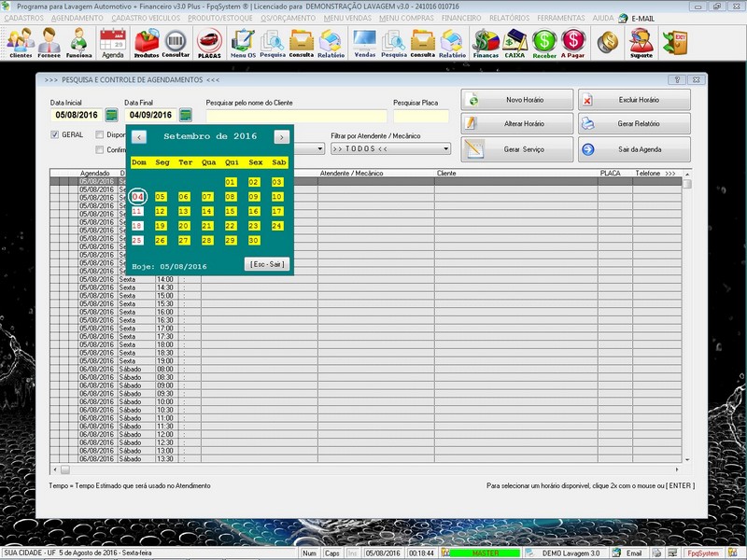This screenshot has height=560, width=747.
Task: Click the exit door toolbar icon
Action: click(674, 42)
